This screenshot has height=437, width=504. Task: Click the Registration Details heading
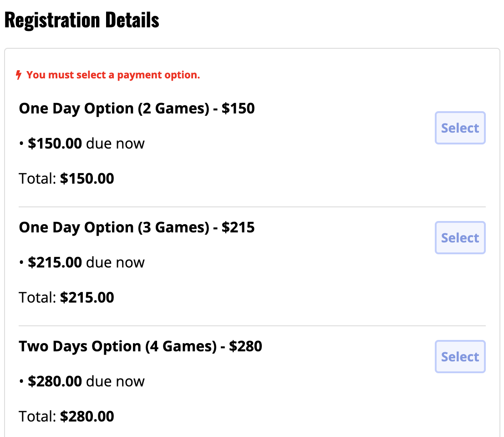pyautogui.click(x=82, y=20)
